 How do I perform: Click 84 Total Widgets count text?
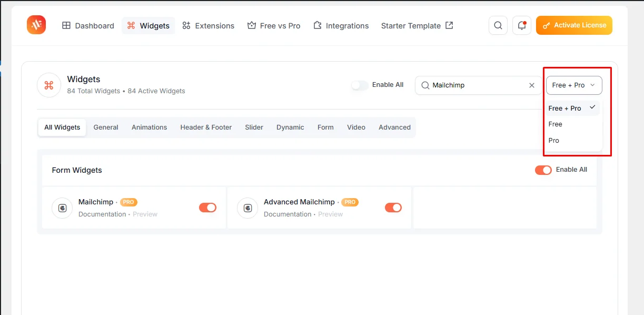(x=93, y=91)
